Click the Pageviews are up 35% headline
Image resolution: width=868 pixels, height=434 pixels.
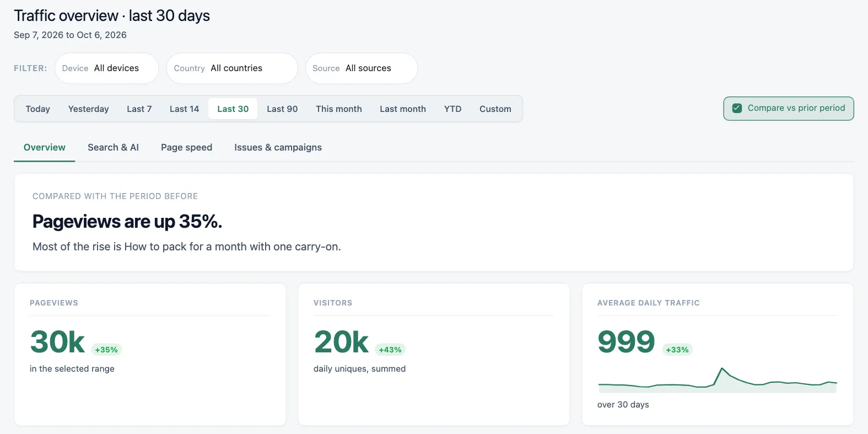tap(127, 221)
